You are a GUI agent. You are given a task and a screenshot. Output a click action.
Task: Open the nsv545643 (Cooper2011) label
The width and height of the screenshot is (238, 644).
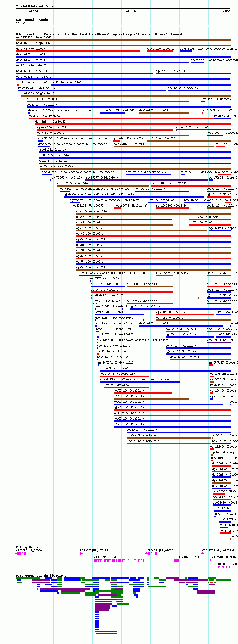click(x=117, y=374)
